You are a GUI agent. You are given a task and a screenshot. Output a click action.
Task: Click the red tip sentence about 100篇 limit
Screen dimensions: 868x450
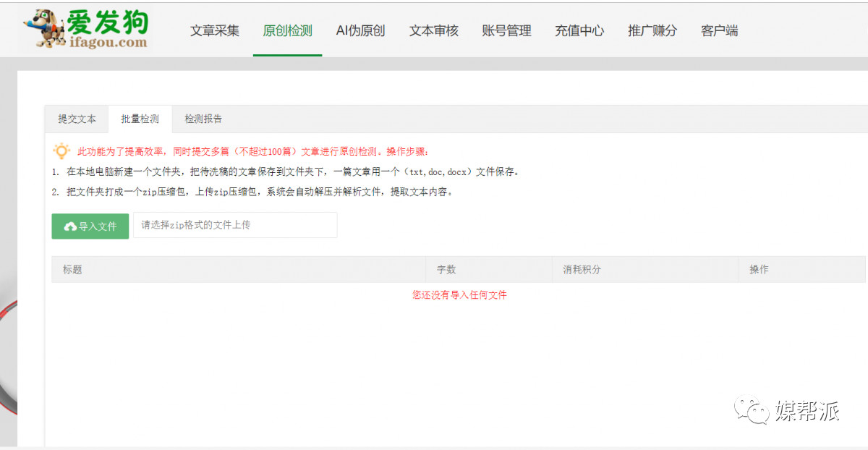pyautogui.click(x=253, y=152)
